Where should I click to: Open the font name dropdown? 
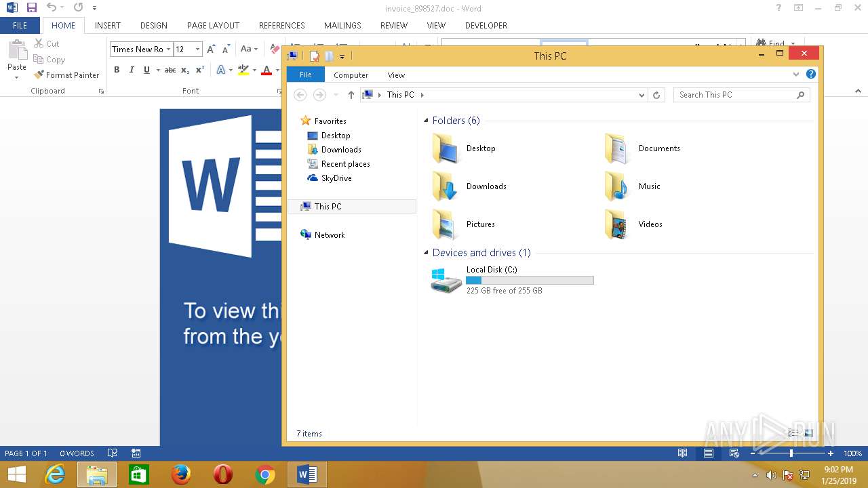(168, 49)
